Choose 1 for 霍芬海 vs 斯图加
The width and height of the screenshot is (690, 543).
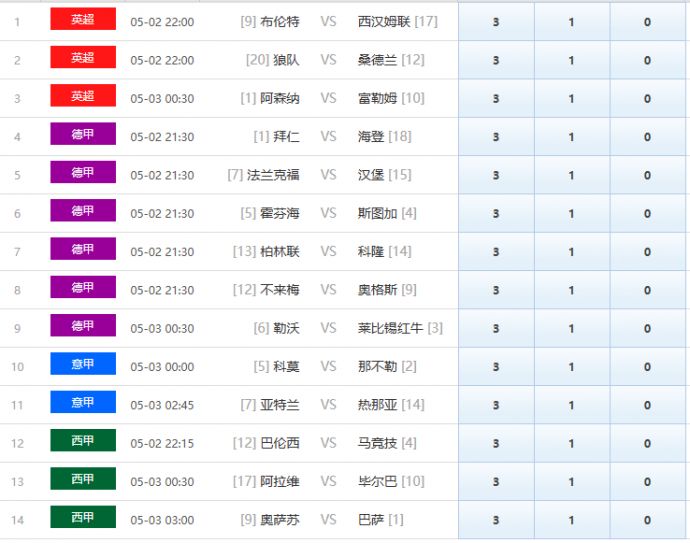[x=572, y=213]
